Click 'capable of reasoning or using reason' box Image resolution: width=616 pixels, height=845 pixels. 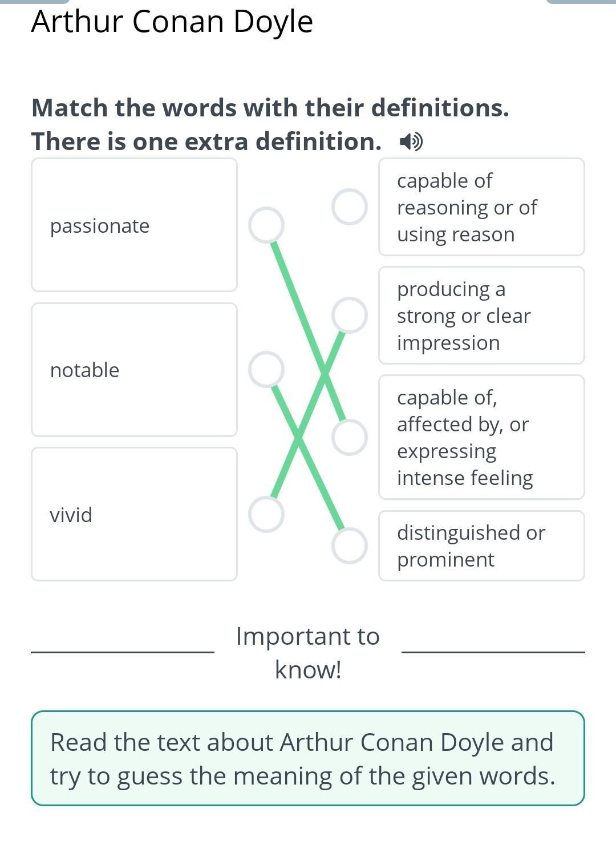[x=481, y=207]
